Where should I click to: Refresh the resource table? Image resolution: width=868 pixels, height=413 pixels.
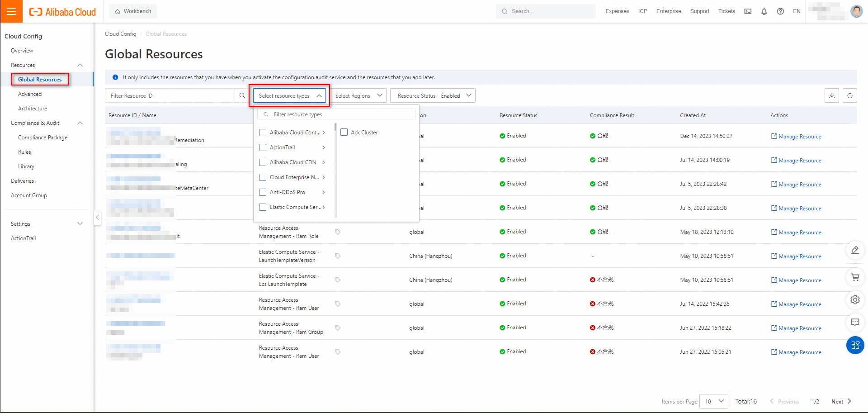point(850,95)
